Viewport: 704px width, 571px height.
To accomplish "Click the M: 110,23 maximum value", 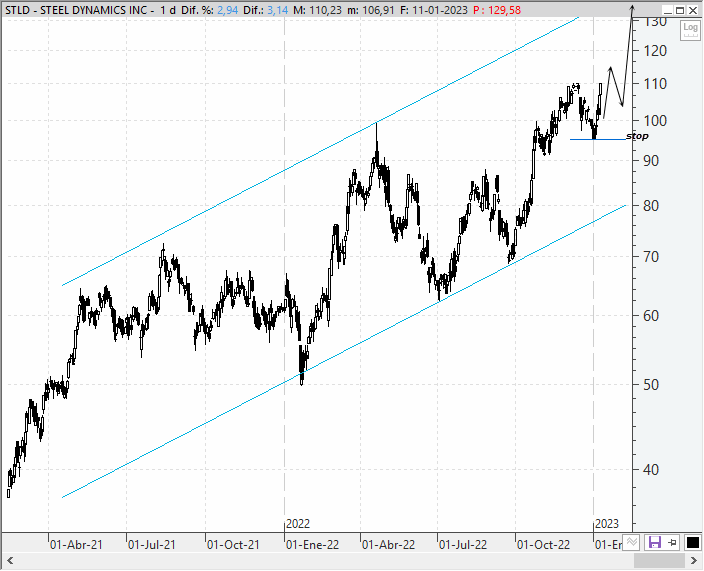I will tap(317, 10).
